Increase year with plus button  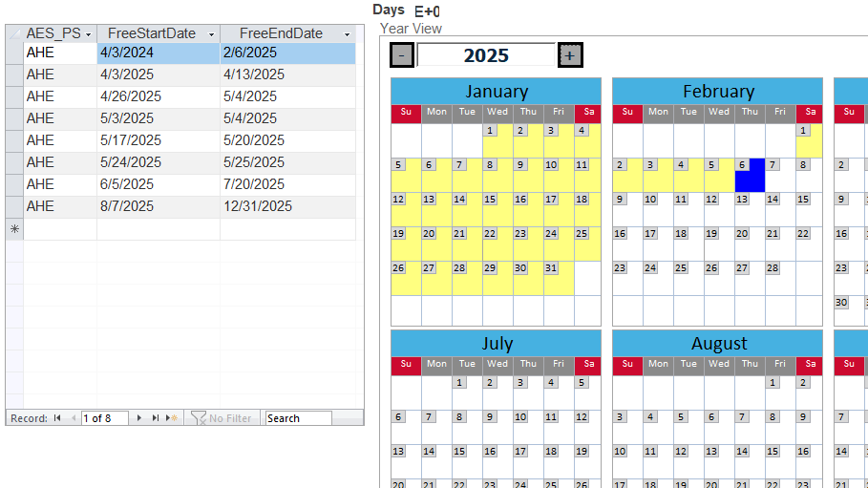point(570,54)
